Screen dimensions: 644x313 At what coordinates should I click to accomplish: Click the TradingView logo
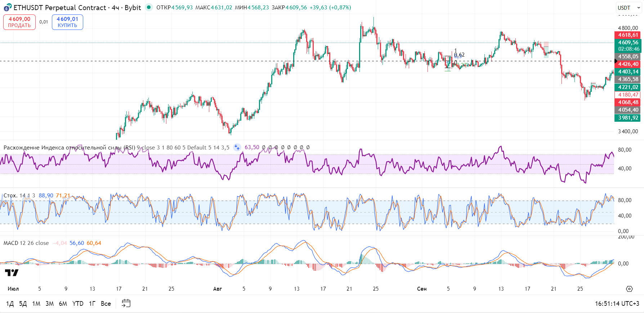(x=12, y=273)
